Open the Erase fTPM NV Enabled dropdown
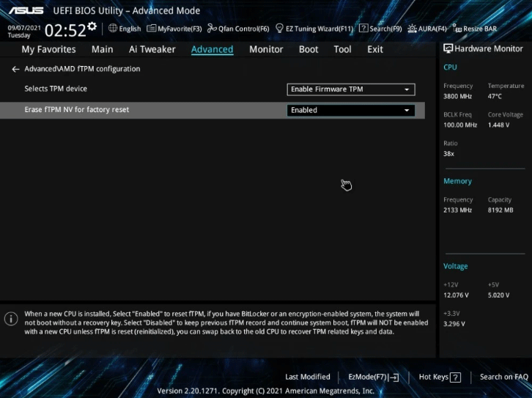This screenshot has width=532, height=398. pyautogui.click(x=351, y=110)
